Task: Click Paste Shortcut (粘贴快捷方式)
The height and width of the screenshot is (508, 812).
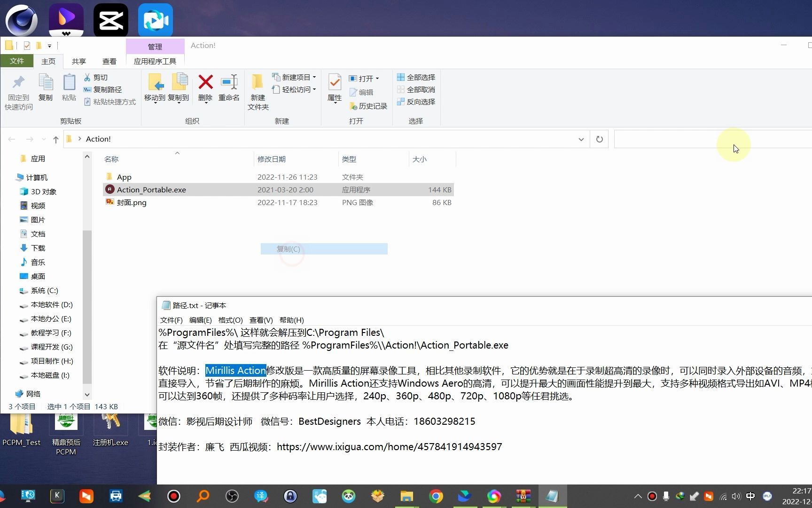Action: pos(110,102)
